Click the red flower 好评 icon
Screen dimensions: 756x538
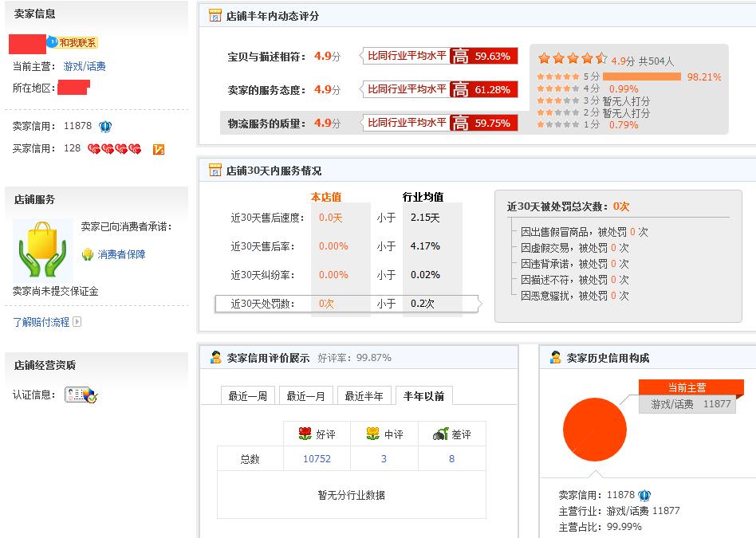pos(305,433)
